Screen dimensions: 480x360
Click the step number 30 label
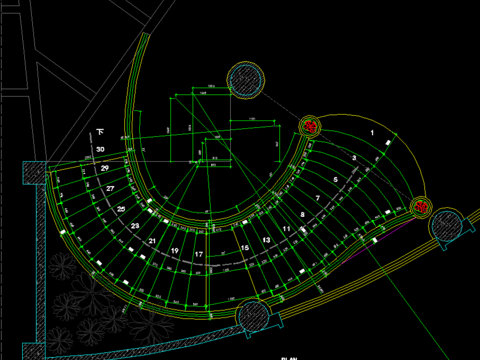pyautogui.click(x=100, y=149)
